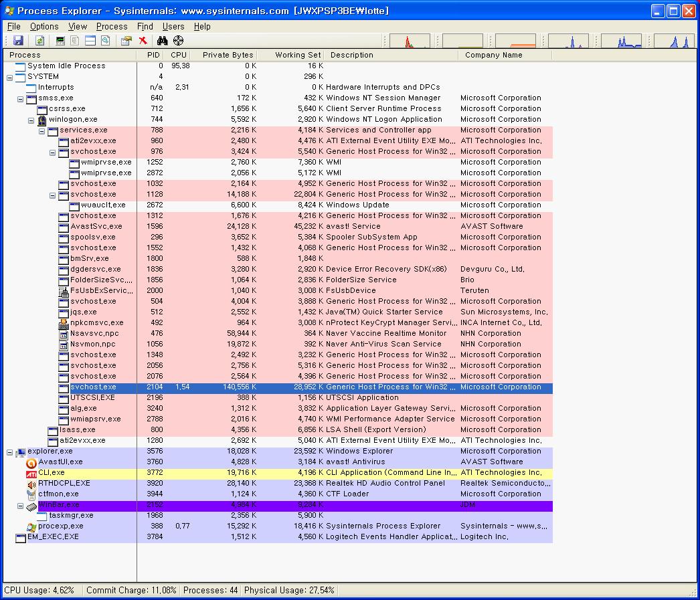This screenshot has height=600, width=700.
Task: Open the Process menu
Action: (112, 26)
